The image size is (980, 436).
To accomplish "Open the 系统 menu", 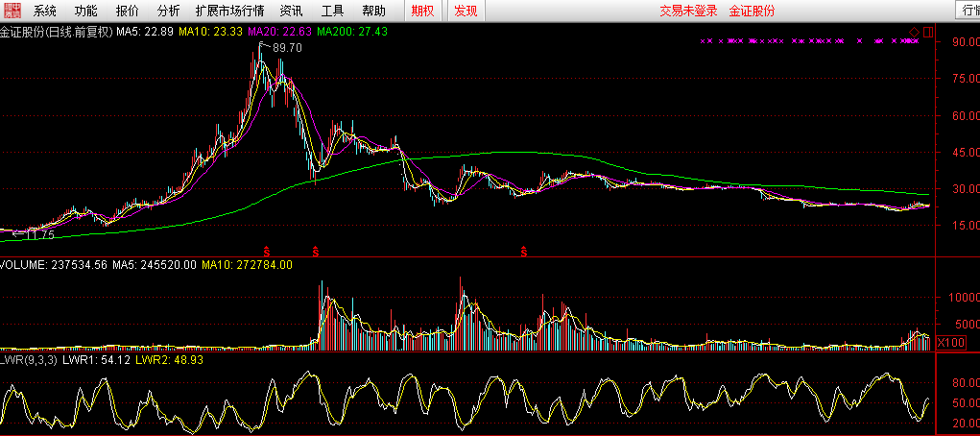I will point(44,11).
